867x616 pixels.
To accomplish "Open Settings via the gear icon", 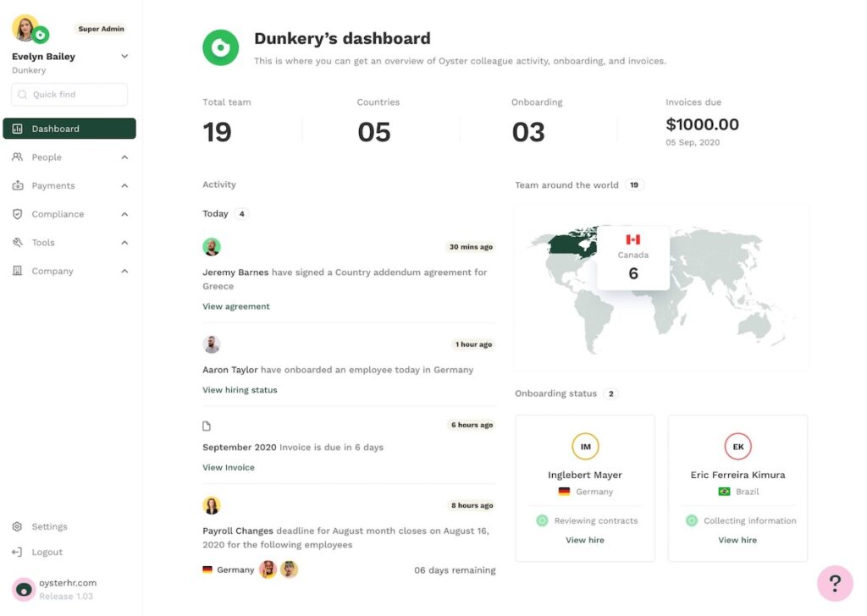I will click(17, 526).
